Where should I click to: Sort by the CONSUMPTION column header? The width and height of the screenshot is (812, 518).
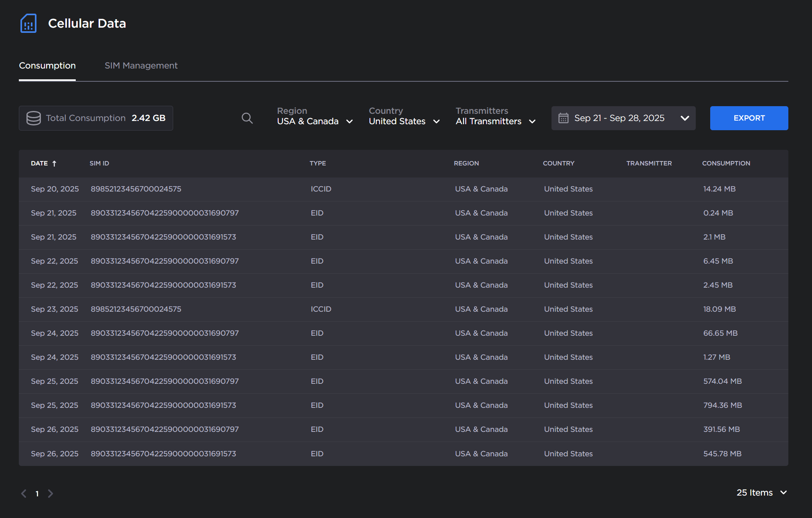[x=726, y=163]
